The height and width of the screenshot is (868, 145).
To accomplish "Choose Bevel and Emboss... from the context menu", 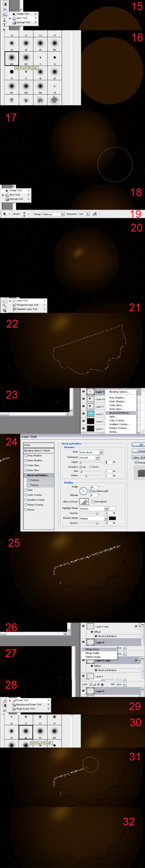I will coord(120,413).
